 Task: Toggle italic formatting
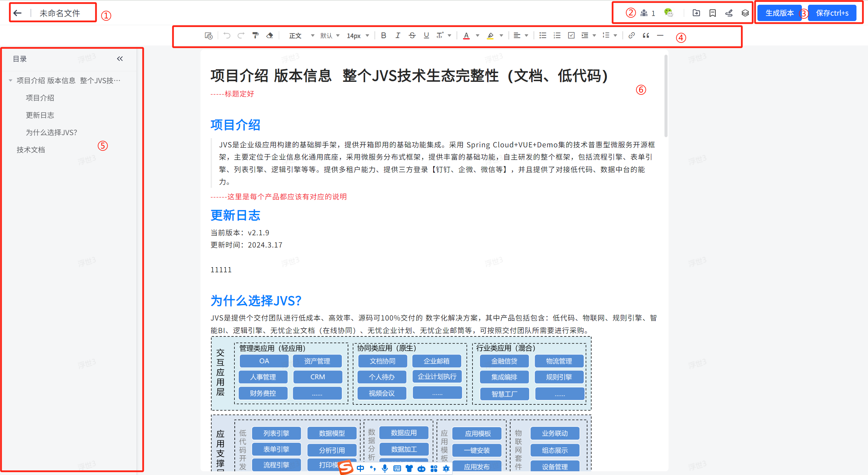coord(398,35)
